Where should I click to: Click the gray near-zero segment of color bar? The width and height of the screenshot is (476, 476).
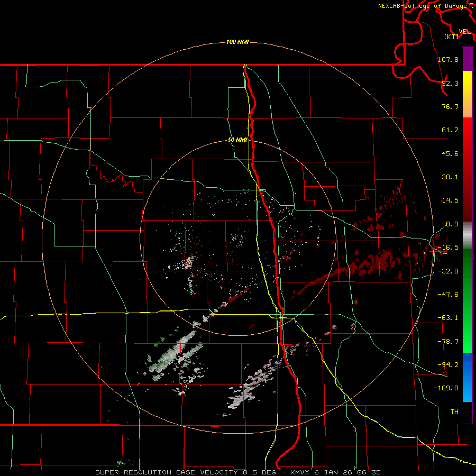point(467,235)
